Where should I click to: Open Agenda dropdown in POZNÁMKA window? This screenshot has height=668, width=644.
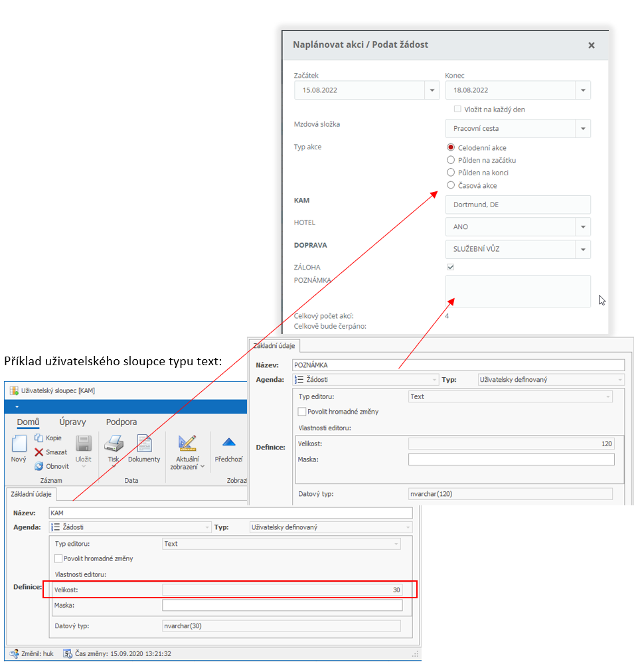click(434, 380)
